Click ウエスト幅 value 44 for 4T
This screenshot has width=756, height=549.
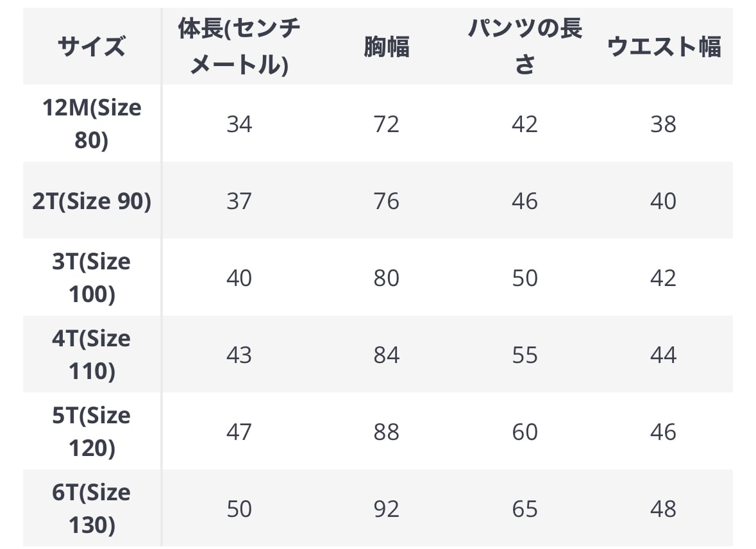(663, 355)
